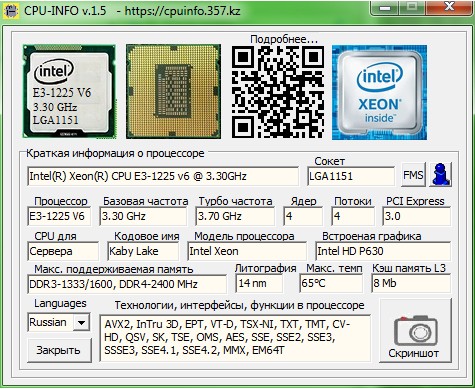
Task: Click the supported memory field DDR3-1333/1600
Action: tap(127, 284)
